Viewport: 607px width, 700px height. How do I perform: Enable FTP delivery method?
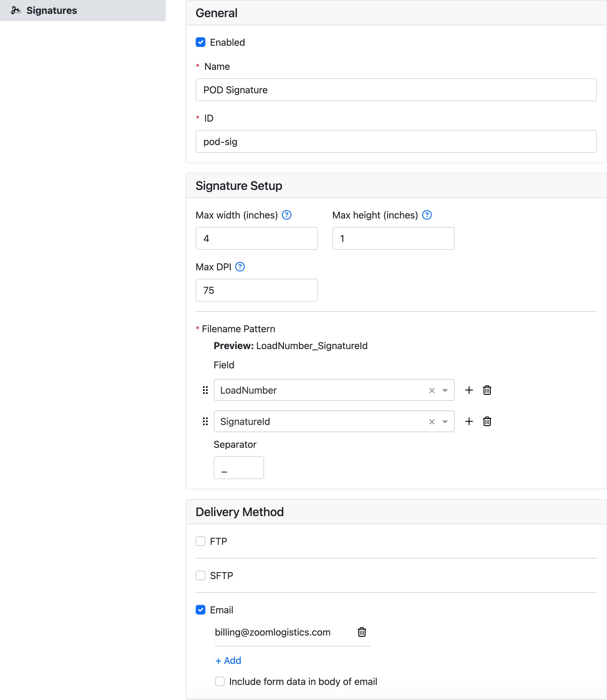click(201, 541)
